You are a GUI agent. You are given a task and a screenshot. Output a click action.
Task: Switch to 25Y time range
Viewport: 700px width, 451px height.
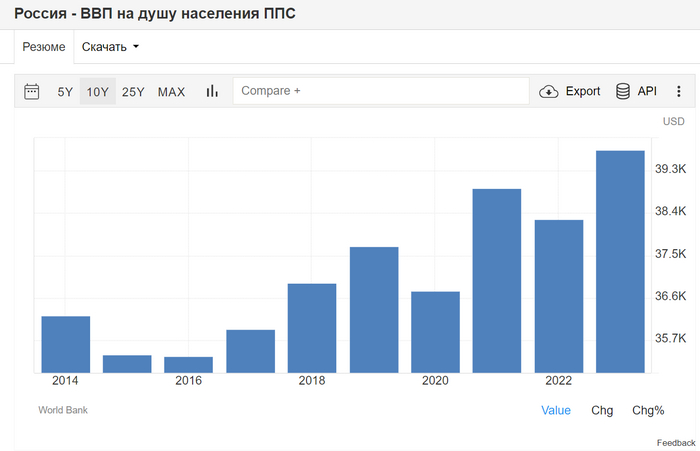click(133, 91)
